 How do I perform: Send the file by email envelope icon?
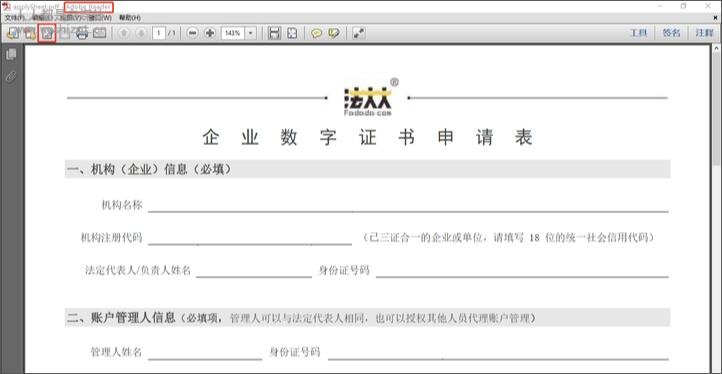click(x=99, y=33)
